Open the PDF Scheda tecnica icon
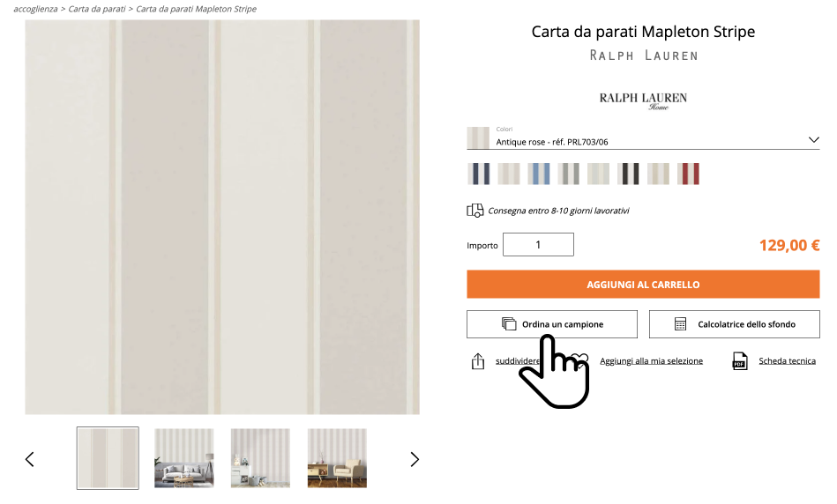 click(x=740, y=361)
